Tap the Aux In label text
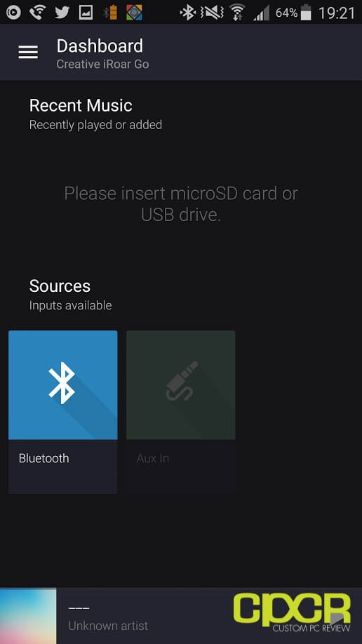Screen dimensions: 362x644 [153, 458]
